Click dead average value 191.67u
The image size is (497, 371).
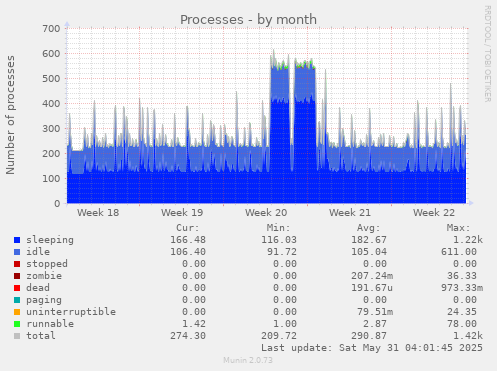[x=372, y=288]
